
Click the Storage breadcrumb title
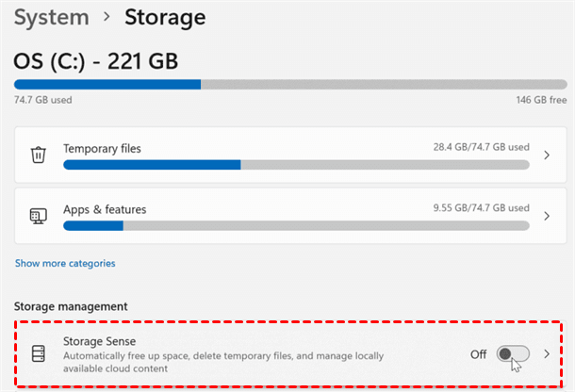coord(163,17)
